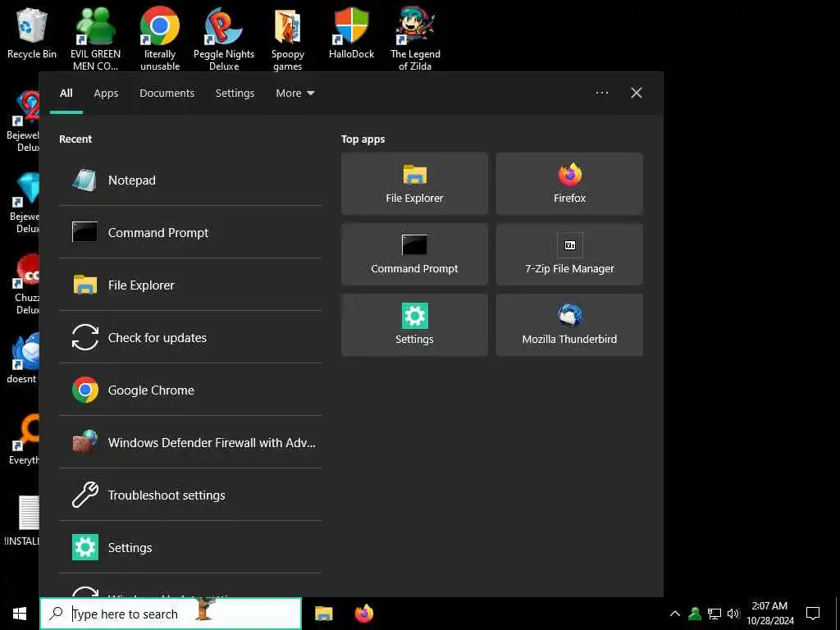Select the 'literally unusable' Chrome shortcut
This screenshot has height=630, width=840.
[160, 39]
